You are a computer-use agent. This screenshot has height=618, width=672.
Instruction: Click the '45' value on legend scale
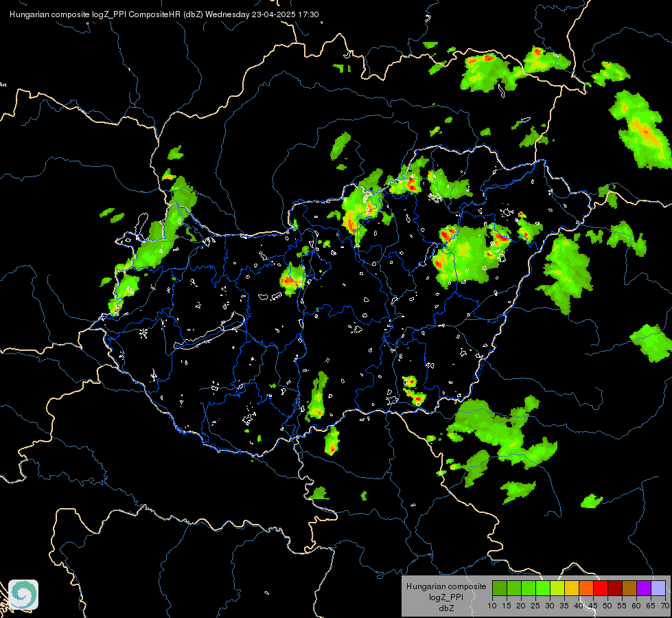pos(593,606)
